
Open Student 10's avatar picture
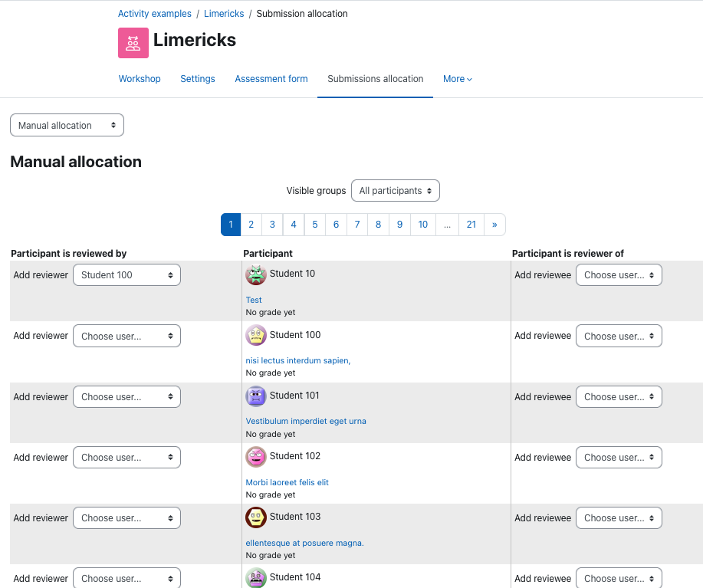[x=256, y=274]
